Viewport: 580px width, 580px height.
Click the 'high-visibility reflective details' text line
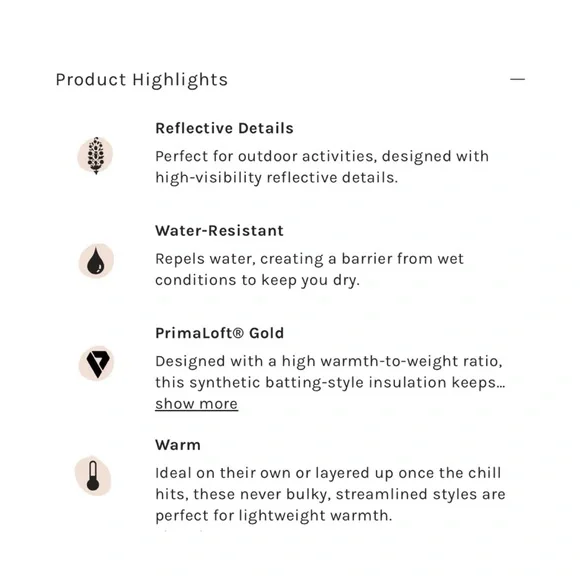click(x=276, y=178)
